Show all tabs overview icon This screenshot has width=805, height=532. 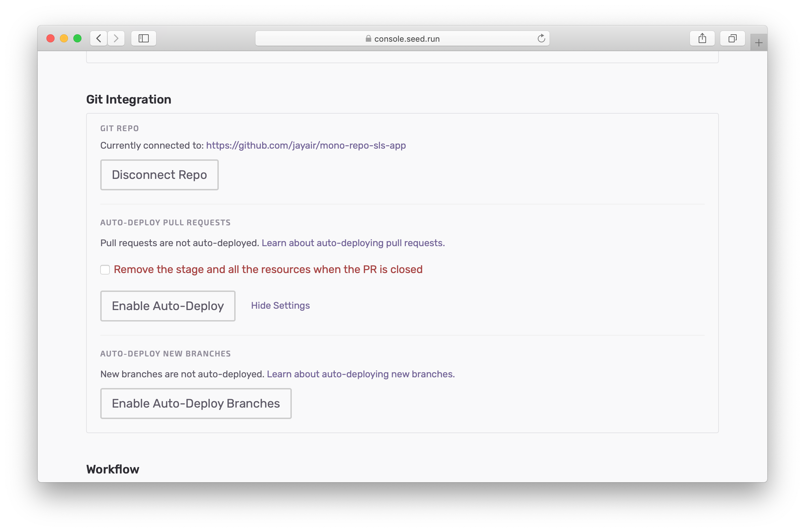732,38
